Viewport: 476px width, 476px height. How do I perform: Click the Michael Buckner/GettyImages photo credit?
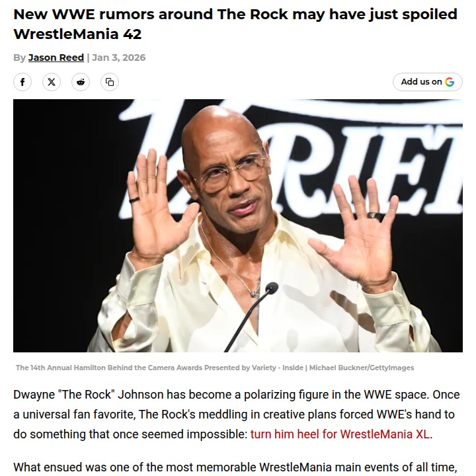tap(361, 368)
